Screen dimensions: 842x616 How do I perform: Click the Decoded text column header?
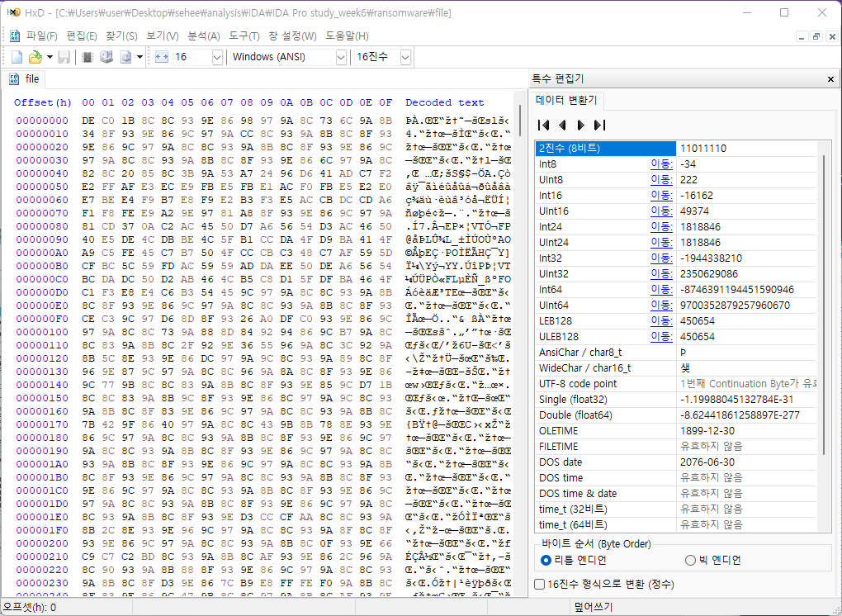(445, 102)
